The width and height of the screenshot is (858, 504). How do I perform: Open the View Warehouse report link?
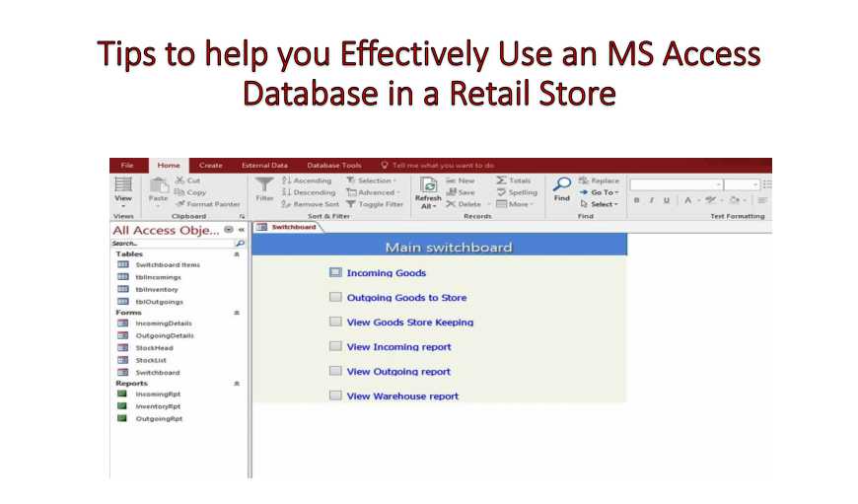(x=402, y=396)
